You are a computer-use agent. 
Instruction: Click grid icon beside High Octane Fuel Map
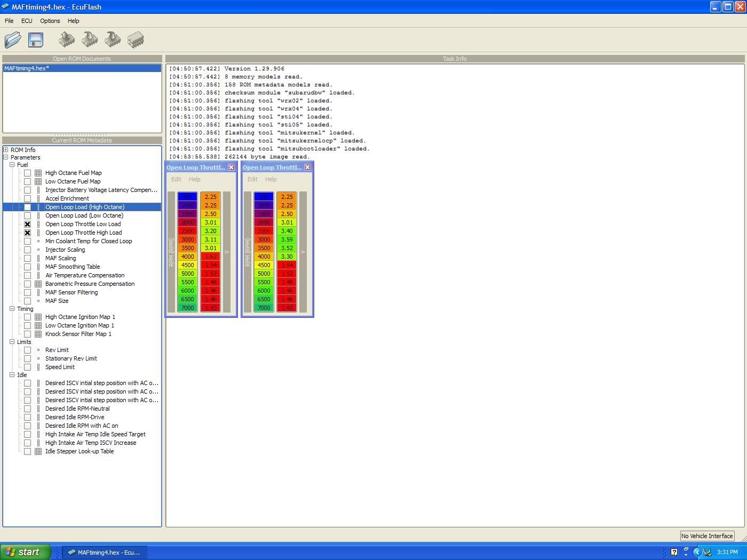(x=38, y=173)
